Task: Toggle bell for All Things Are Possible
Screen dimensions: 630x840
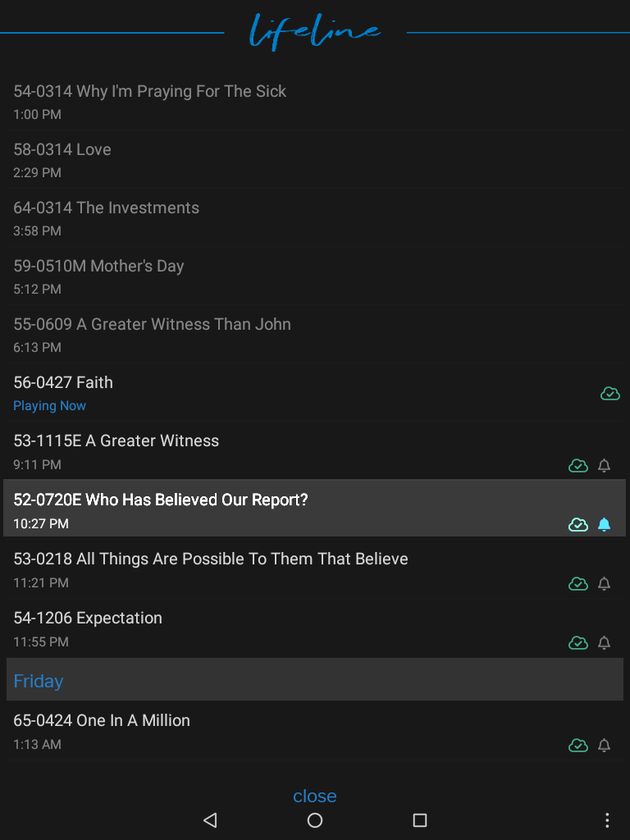Action: [604, 583]
